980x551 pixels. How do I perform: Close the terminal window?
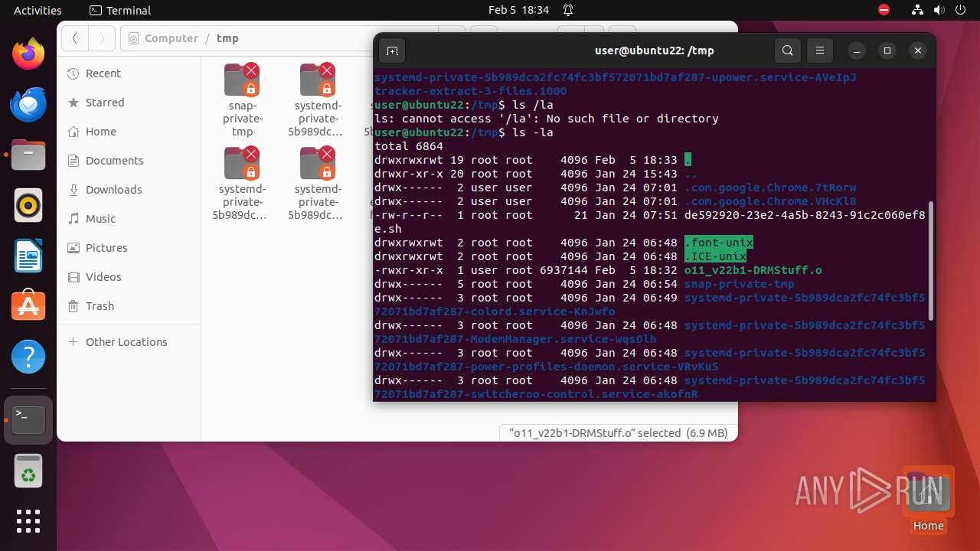point(917,51)
